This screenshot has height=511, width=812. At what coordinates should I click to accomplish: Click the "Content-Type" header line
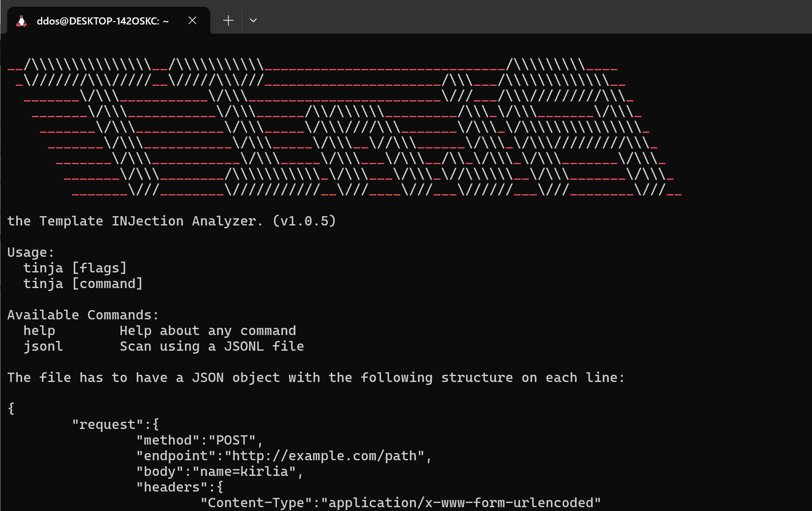[400, 503]
